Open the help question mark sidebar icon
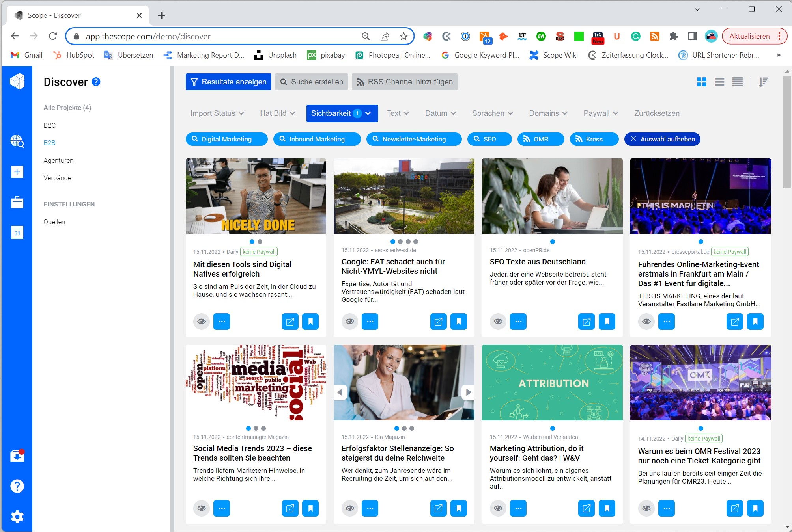The image size is (792, 532). 17,486
